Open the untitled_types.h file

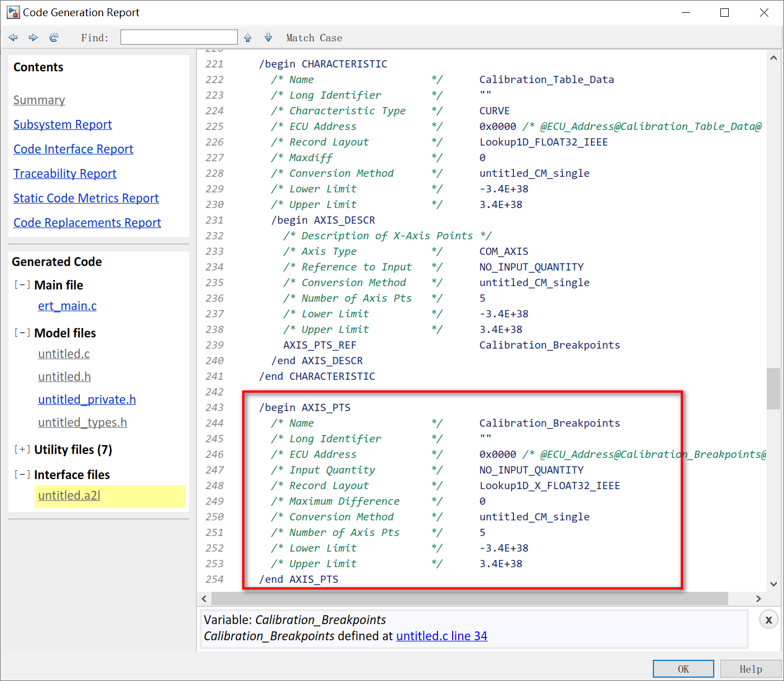point(83,422)
